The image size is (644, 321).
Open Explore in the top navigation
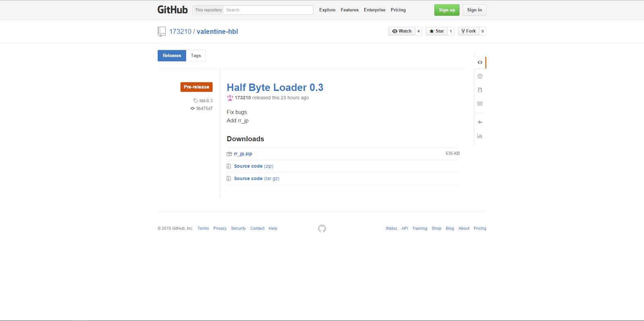(327, 10)
